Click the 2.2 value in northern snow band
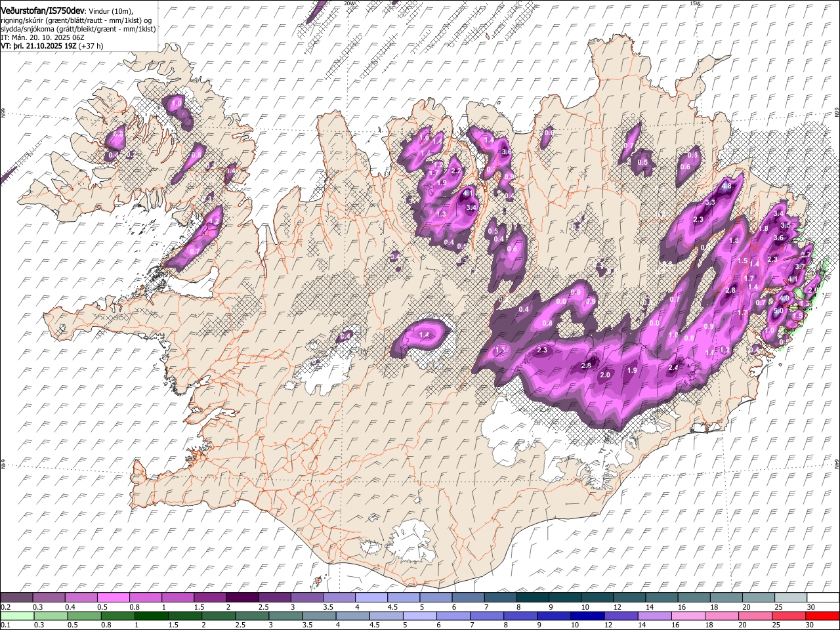The height and width of the screenshot is (630, 840). 456,171
